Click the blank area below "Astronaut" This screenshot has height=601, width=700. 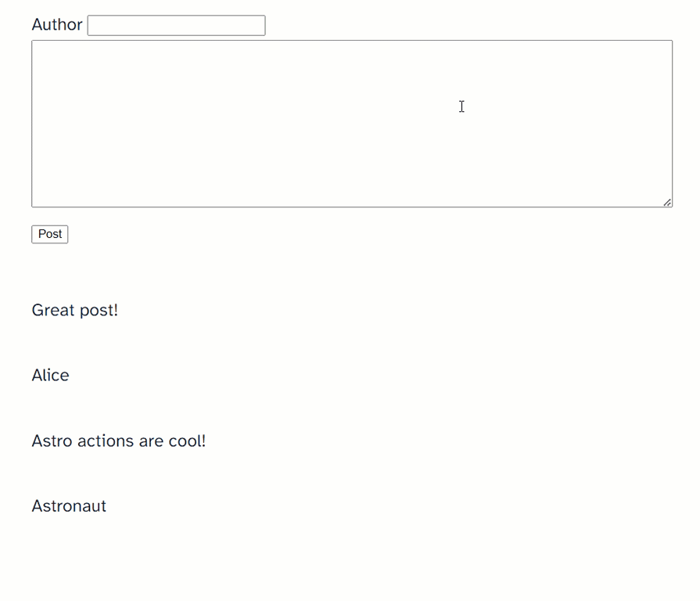(313, 556)
